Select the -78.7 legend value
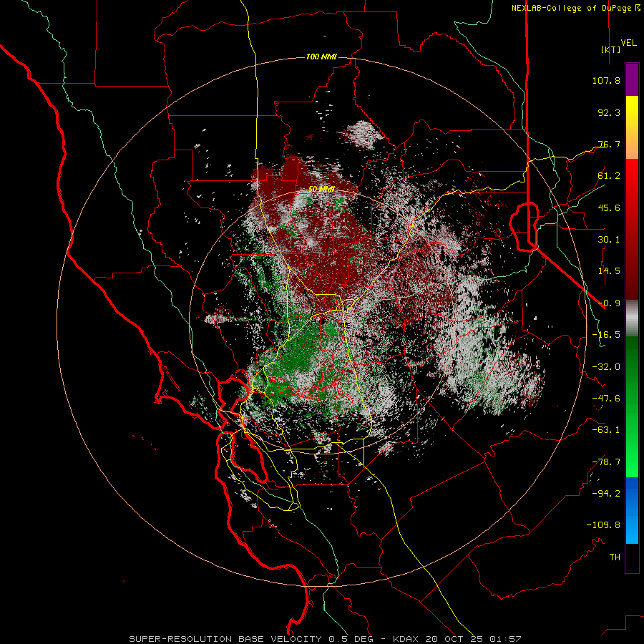Image resolution: width=644 pixels, height=644 pixels. (606, 462)
